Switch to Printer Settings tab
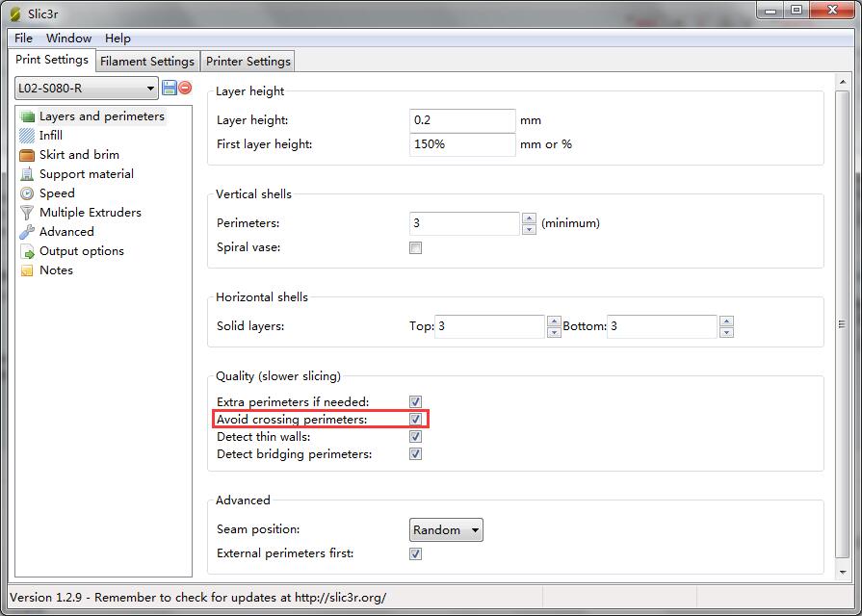The image size is (862, 616). [248, 61]
